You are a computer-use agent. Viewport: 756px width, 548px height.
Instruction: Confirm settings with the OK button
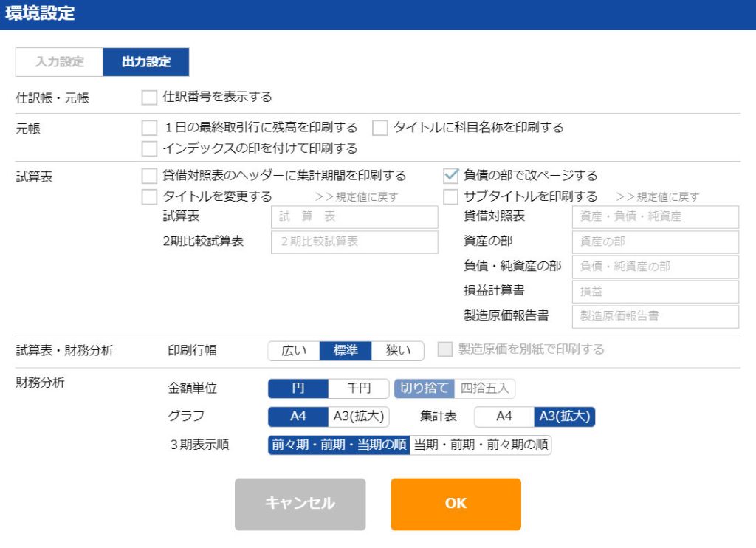456,504
